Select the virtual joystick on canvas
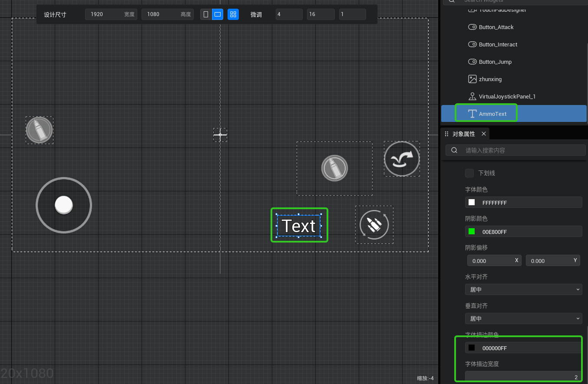The height and width of the screenshot is (384, 588). pos(64,205)
